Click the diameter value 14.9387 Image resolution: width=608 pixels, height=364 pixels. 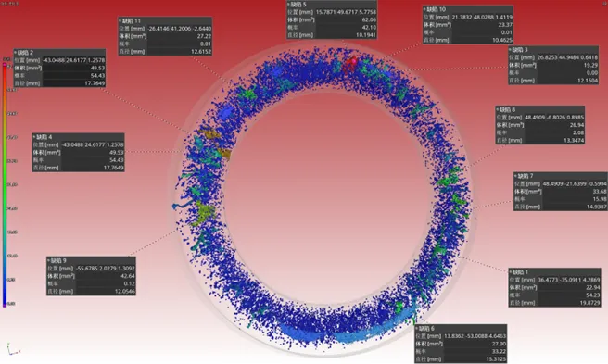tap(596, 207)
